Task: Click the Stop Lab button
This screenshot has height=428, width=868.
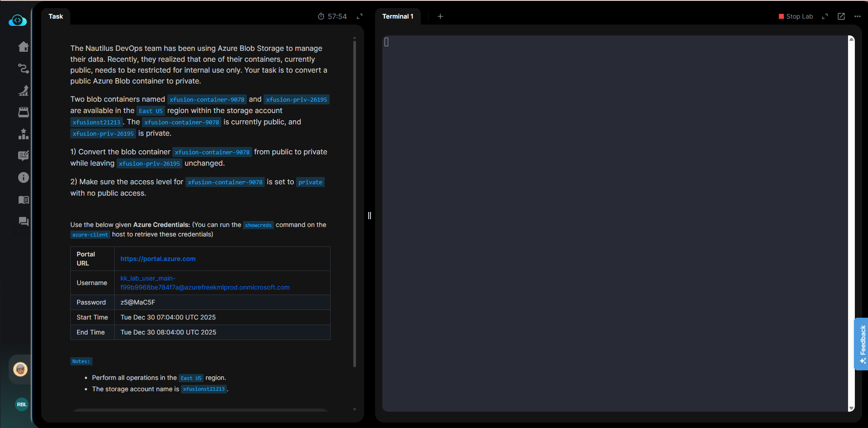Action: [x=796, y=16]
